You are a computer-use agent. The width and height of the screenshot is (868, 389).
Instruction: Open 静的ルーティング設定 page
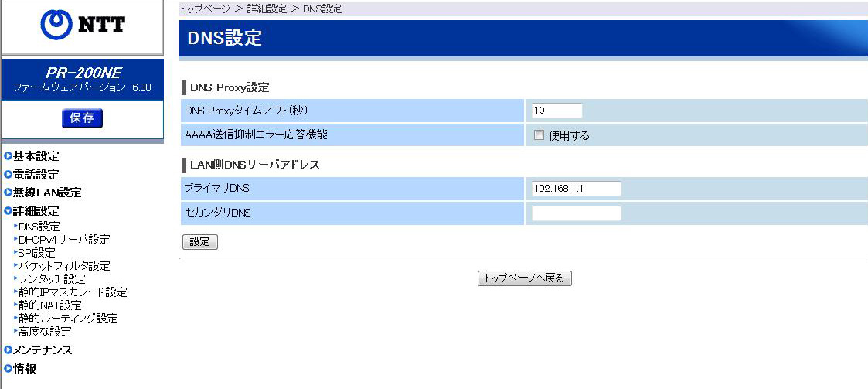pos(68,319)
